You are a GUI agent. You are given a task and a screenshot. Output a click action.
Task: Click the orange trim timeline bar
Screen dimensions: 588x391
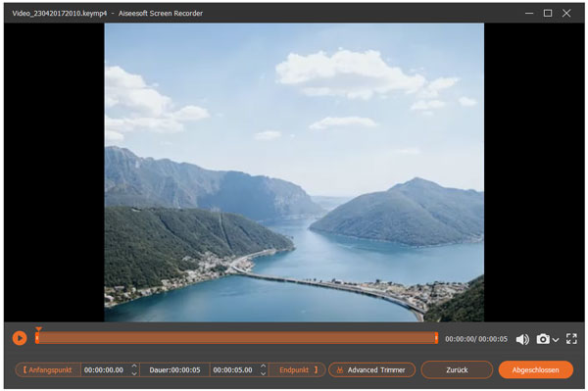236,338
